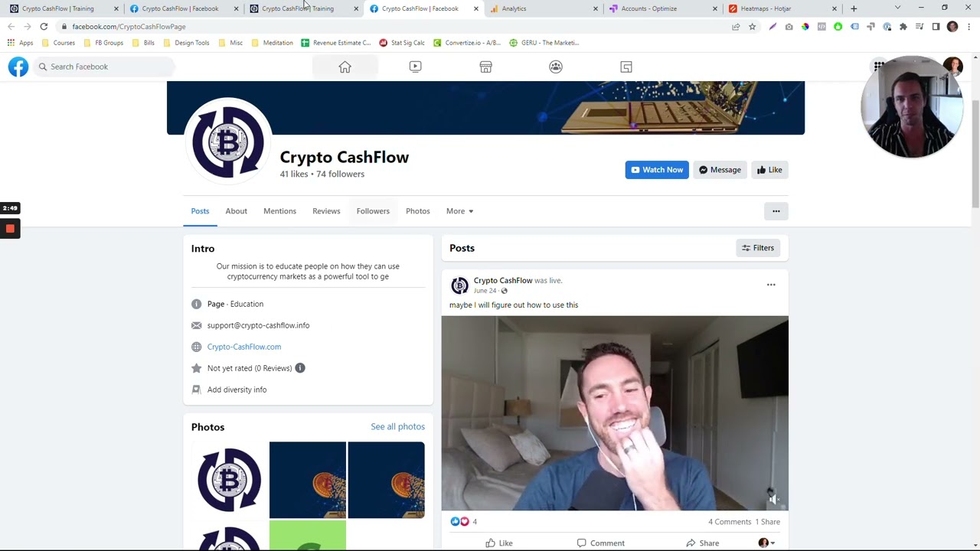Image resolution: width=980 pixels, height=551 pixels.
Task: Reload the page
Action: (44, 27)
